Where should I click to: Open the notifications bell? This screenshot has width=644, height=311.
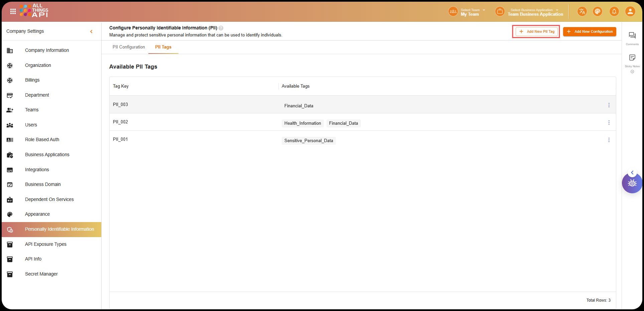click(x=614, y=12)
